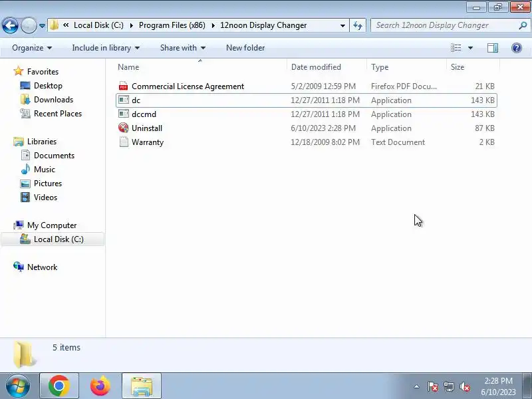The image size is (532, 399).
Task: Select Commercial License Agreement file name
Action: coord(188,86)
